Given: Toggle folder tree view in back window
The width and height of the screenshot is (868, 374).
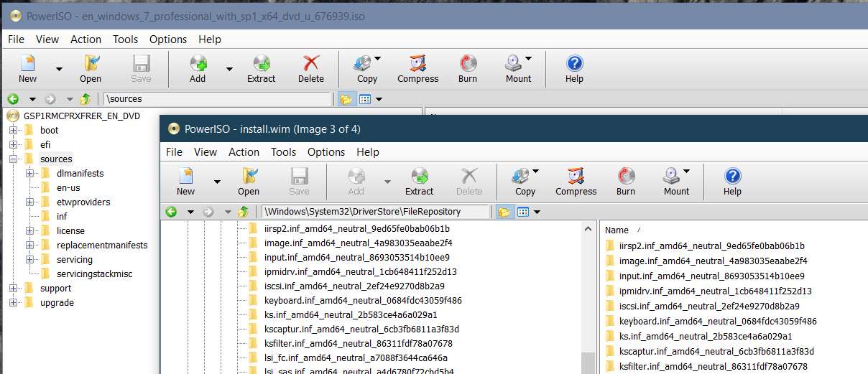Looking at the screenshot, I should click(x=346, y=99).
